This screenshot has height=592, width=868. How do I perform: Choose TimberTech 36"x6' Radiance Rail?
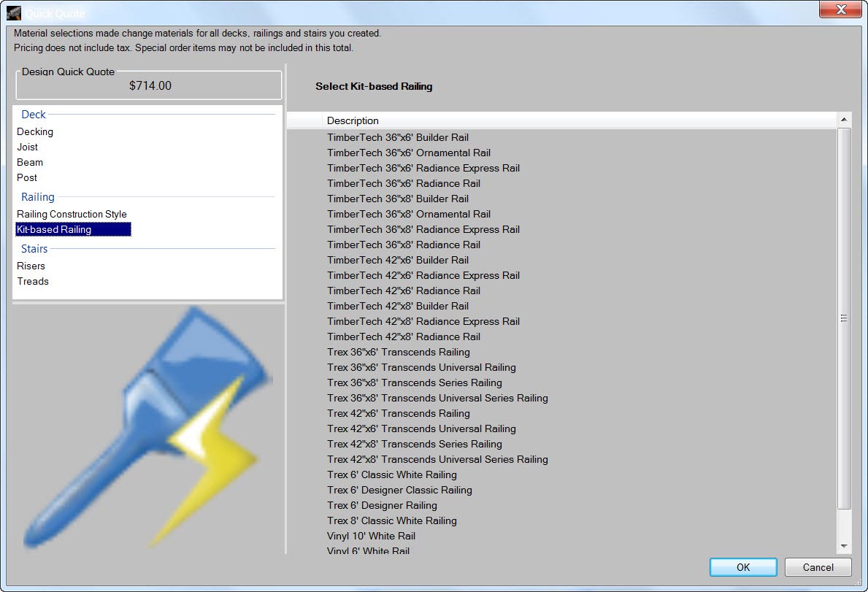click(404, 184)
